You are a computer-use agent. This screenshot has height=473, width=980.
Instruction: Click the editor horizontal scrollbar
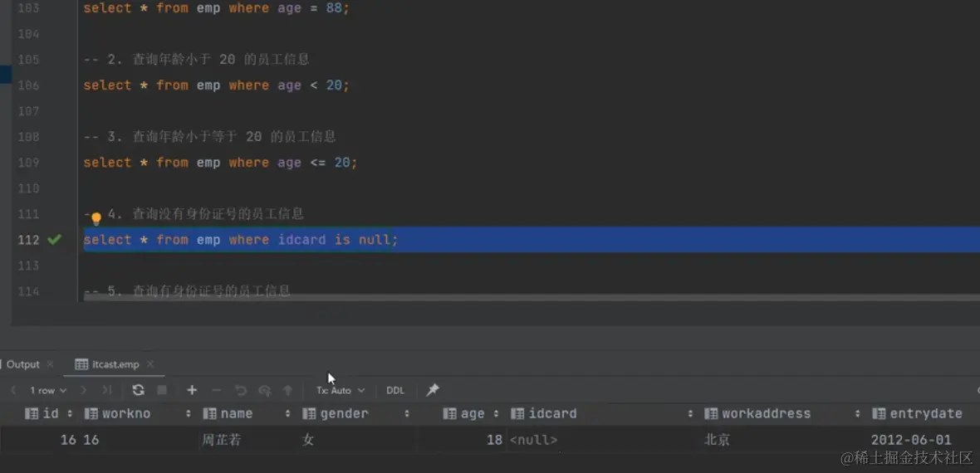[532, 299]
